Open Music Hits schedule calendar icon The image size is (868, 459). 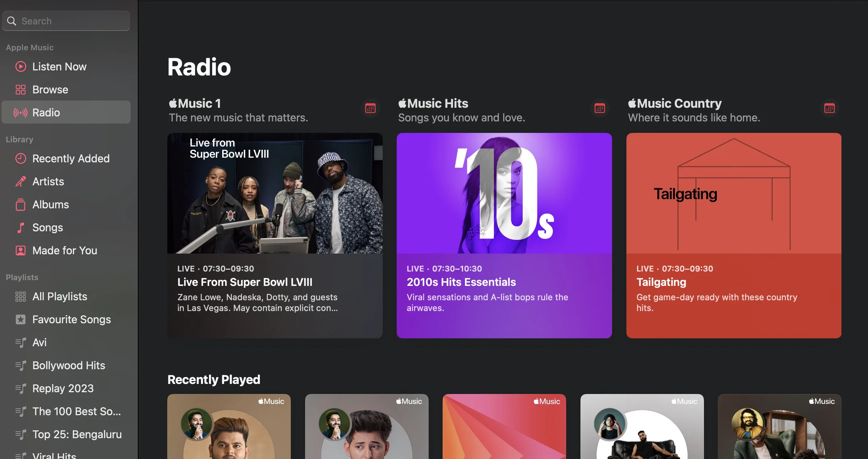click(599, 108)
